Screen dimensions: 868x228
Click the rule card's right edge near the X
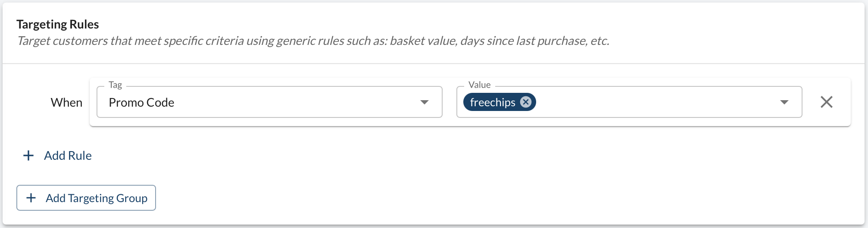click(846, 102)
